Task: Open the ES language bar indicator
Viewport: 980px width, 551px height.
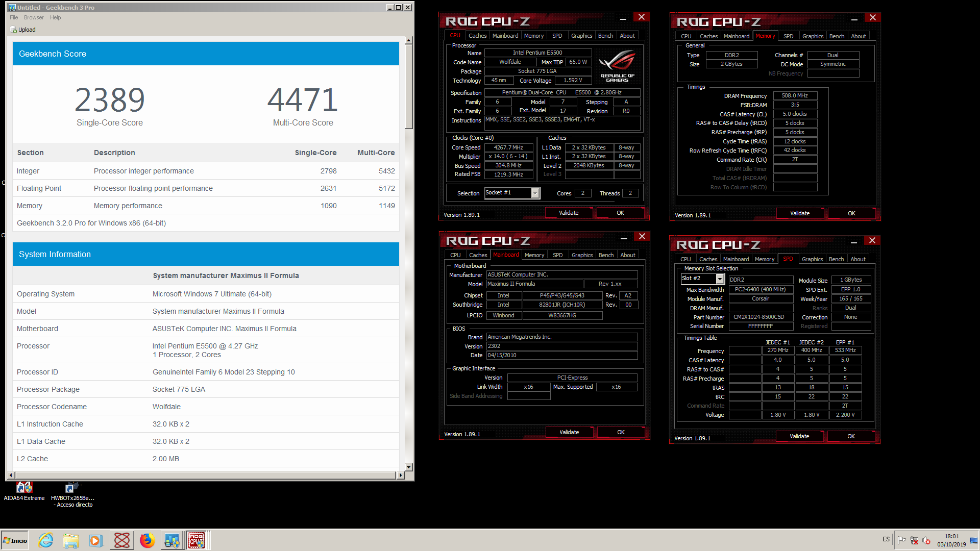Action: [886, 539]
